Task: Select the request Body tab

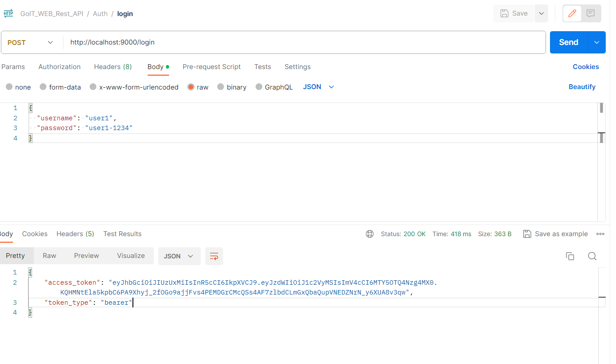Action: click(158, 67)
